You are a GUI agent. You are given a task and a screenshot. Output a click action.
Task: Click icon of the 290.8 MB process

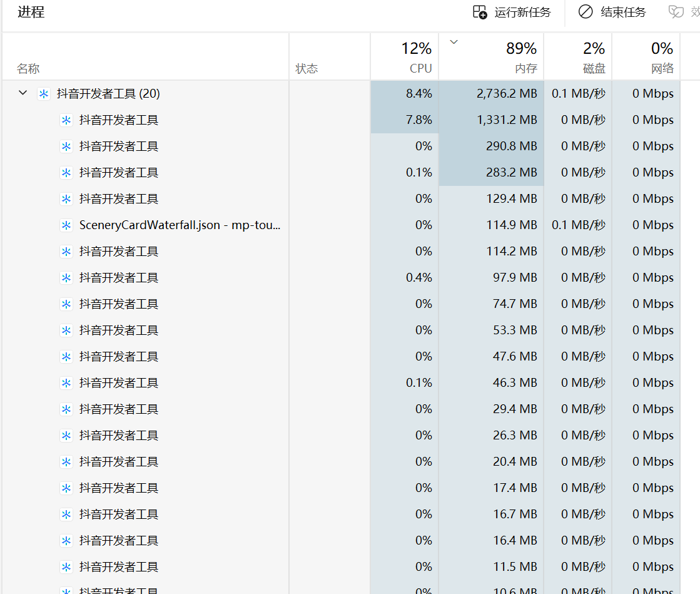(66, 146)
